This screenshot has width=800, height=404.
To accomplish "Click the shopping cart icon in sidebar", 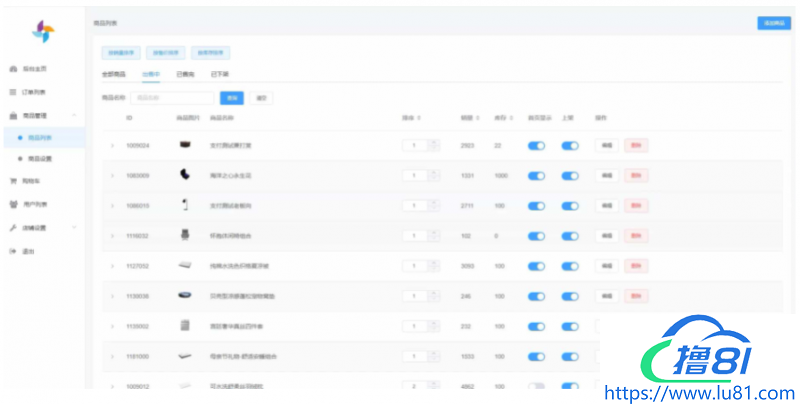I will coord(13,181).
